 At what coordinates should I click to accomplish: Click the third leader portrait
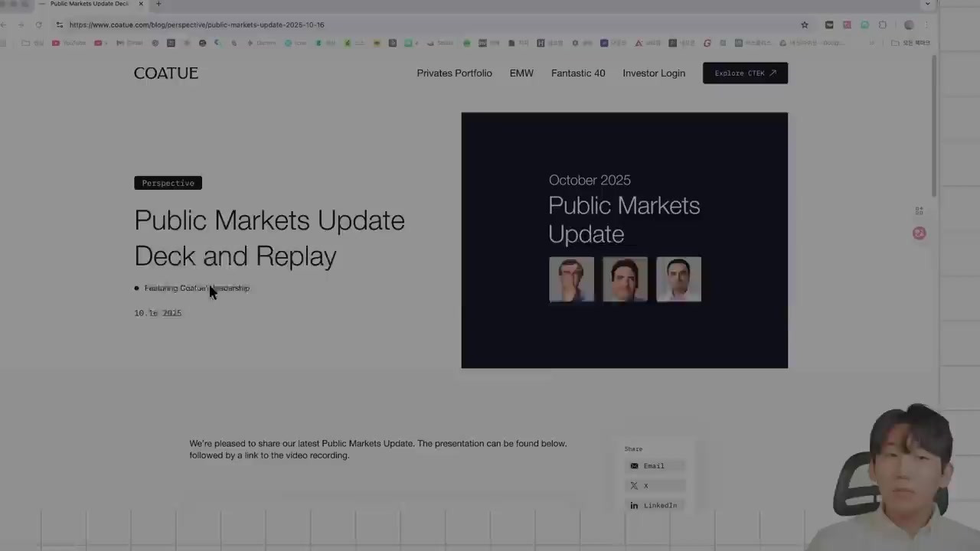(678, 279)
